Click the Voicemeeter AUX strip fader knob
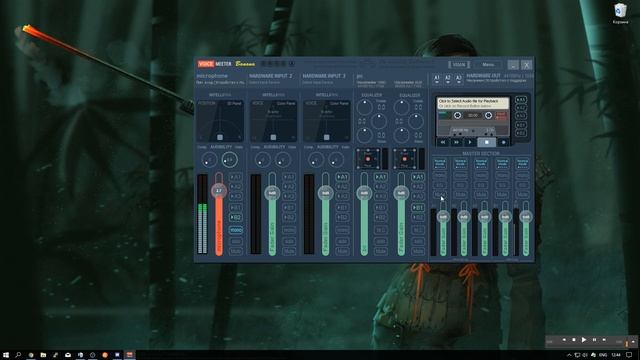 (401, 193)
